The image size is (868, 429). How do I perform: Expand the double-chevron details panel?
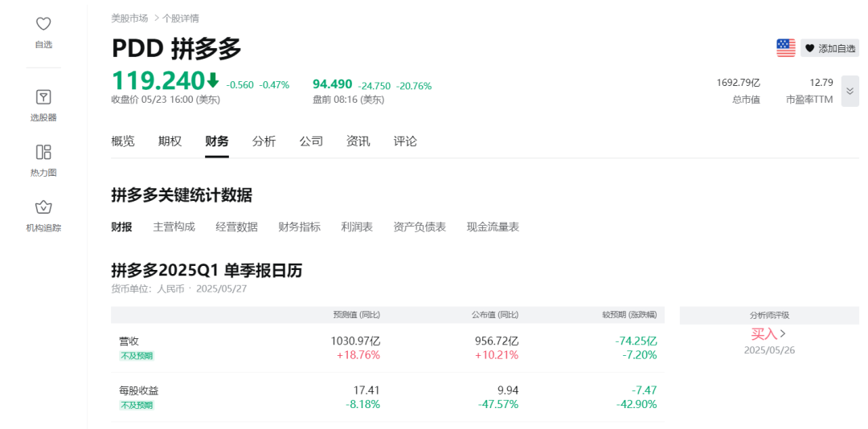click(850, 91)
